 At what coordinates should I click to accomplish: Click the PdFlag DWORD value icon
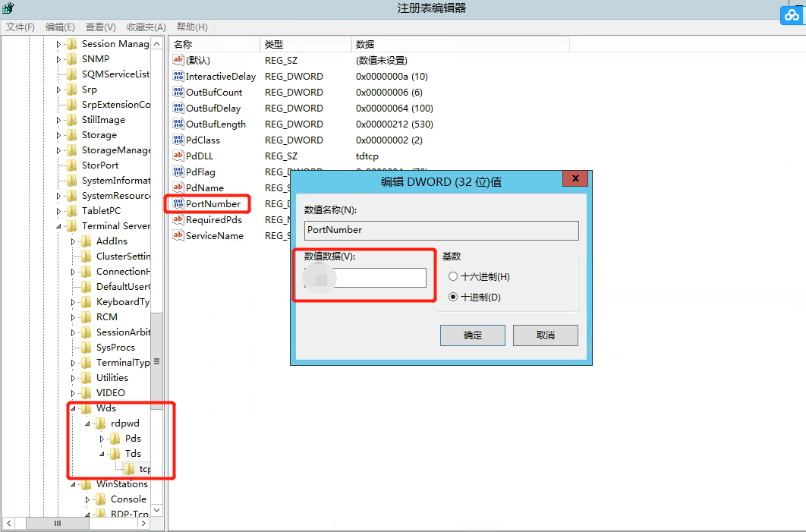178,172
